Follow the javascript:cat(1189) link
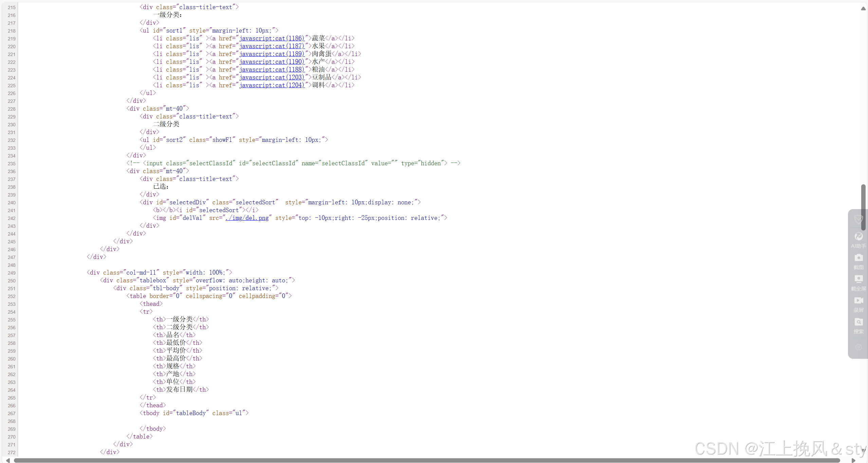Screen dimensions: 868x463 coord(272,54)
